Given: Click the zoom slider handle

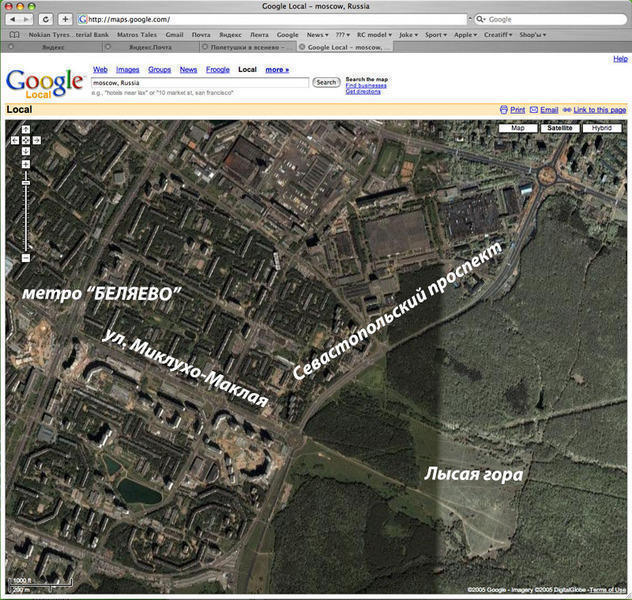Looking at the screenshot, I should (x=25, y=183).
